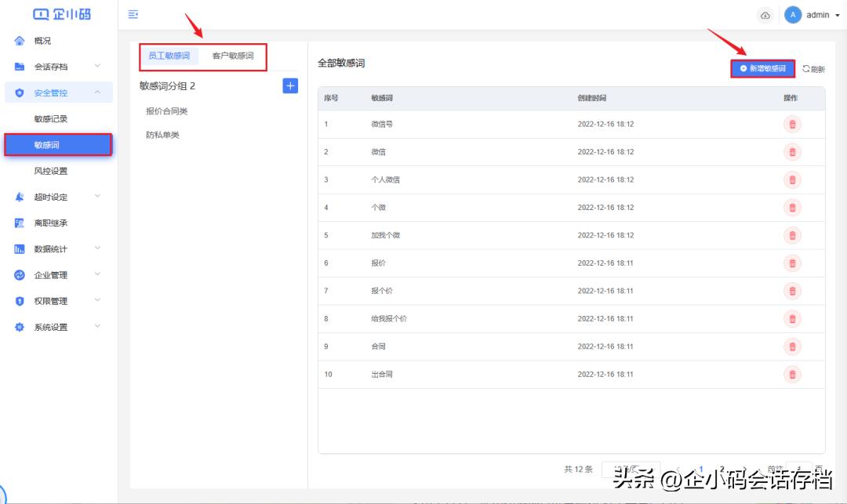Click the 刷新 refresh icon
847x504 pixels.
click(816, 69)
